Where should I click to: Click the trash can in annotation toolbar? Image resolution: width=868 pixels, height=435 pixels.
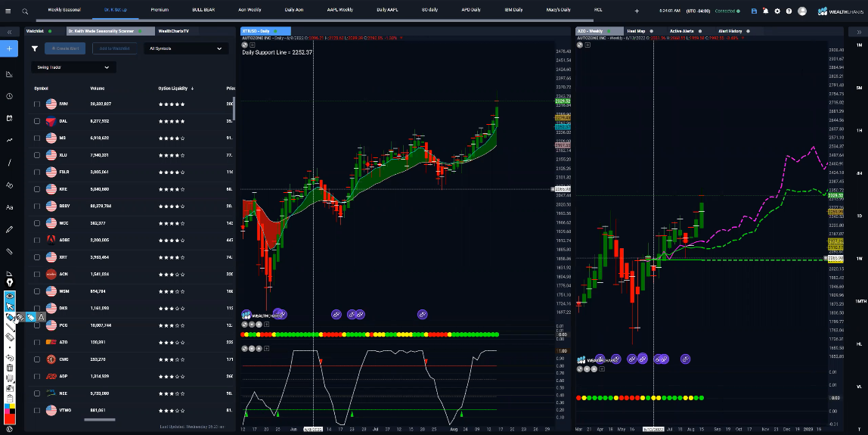(x=9, y=368)
